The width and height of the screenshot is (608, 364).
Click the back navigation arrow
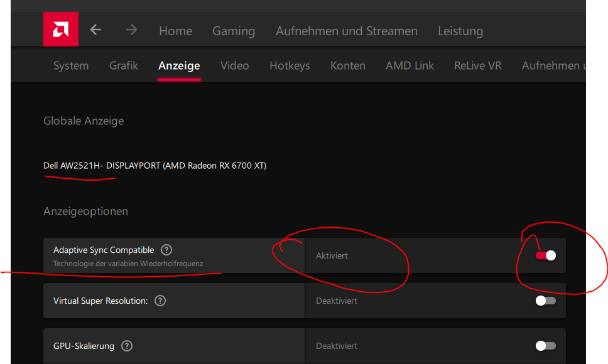click(x=95, y=29)
